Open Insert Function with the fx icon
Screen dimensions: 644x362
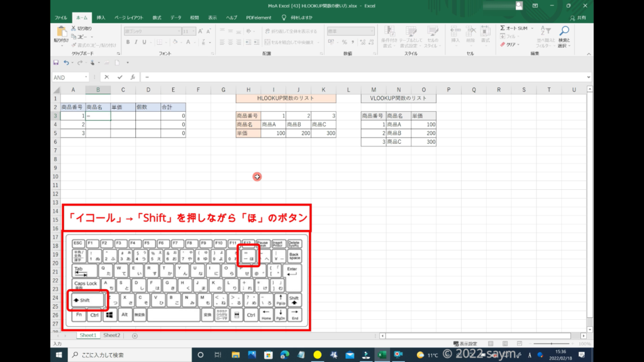(x=133, y=77)
